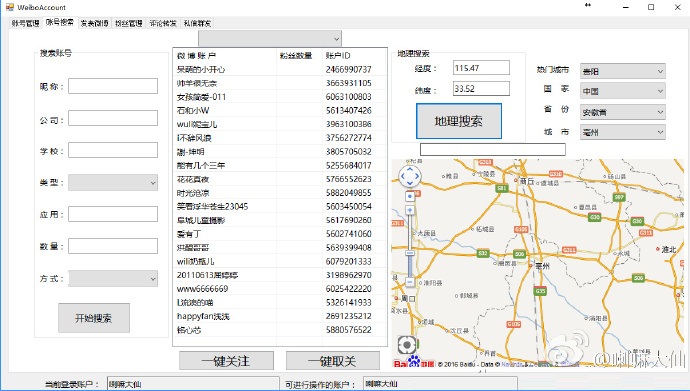The height and width of the screenshot is (391, 690).
Task: Select the happyfan account row
Action: click(280, 316)
